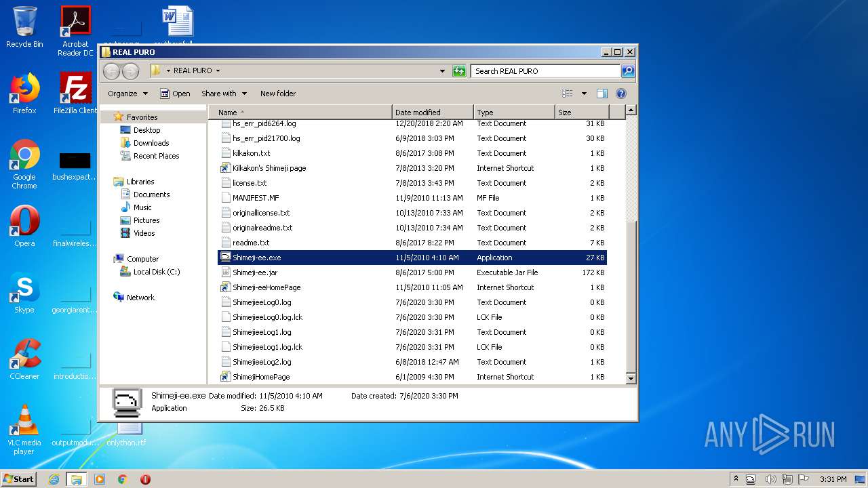The width and height of the screenshot is (868, 488).
Task: Open Firefox desktop shortcut
Action: [24, 94]
